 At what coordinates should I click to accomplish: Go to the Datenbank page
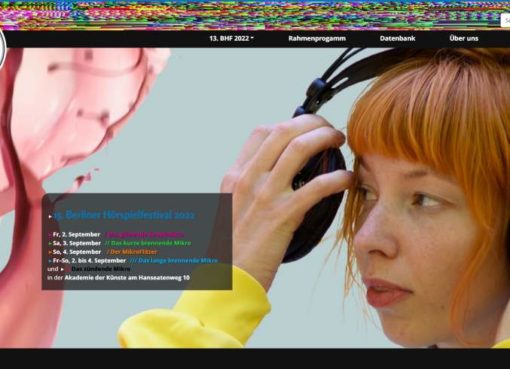pyautogui.click(x=397, y=38)
